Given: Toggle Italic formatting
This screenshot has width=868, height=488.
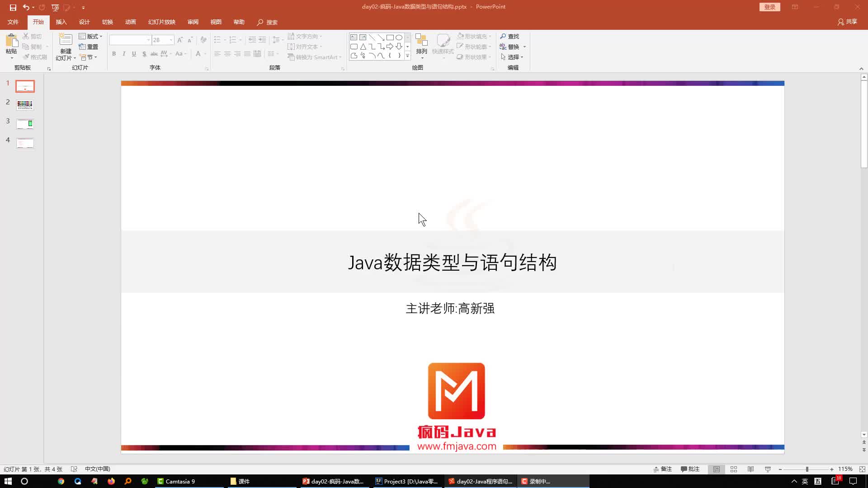Looking at the screenshot, I should pos(124,54).
